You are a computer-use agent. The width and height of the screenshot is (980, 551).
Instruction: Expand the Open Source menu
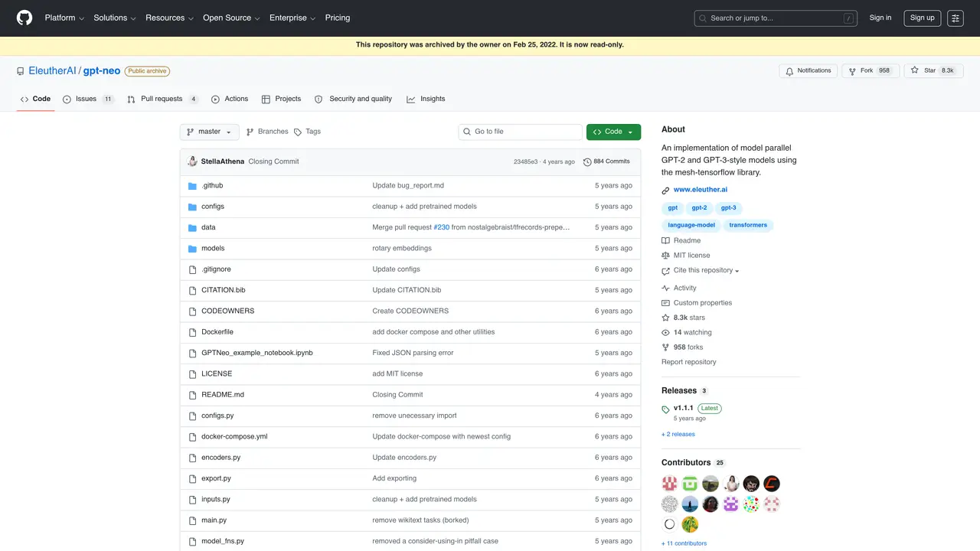231,18
